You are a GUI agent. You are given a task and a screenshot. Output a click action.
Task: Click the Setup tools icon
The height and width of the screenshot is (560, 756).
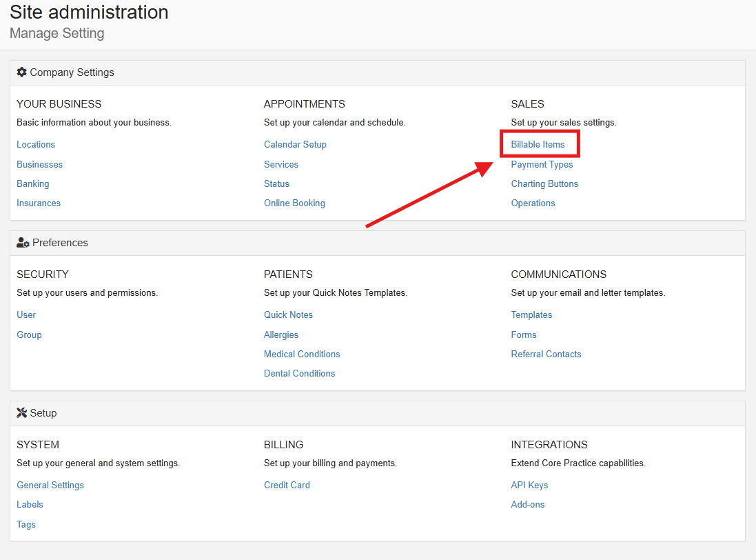pyautogui.click(x=21, y=413)
